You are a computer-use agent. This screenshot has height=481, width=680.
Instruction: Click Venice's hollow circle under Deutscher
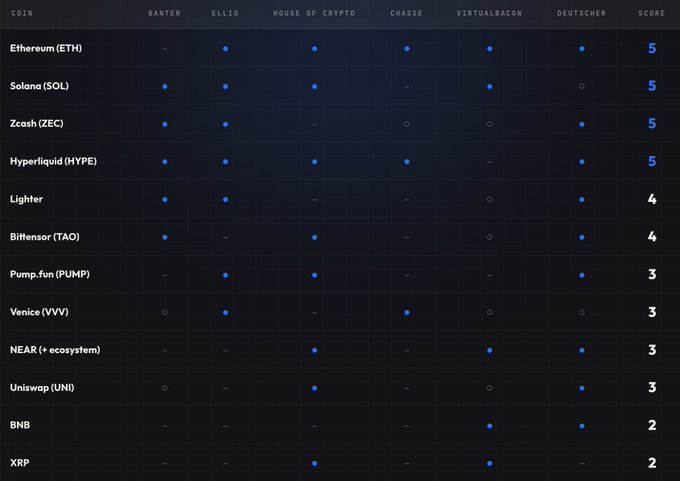(582, 312)
